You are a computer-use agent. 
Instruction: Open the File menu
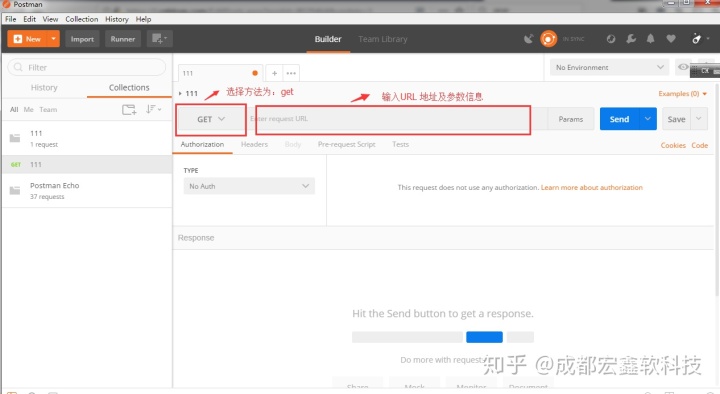(x=11, y=19)
